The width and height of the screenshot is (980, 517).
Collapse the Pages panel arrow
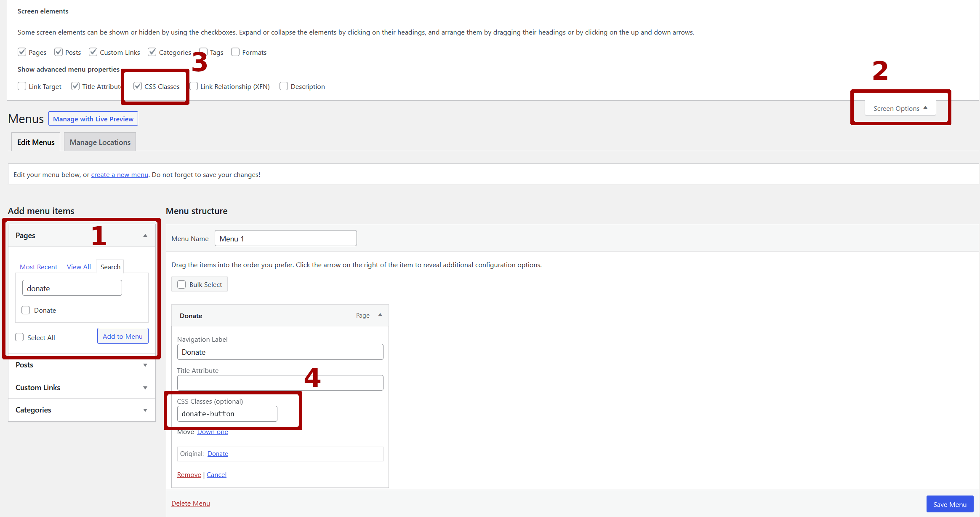pos(145,236)
